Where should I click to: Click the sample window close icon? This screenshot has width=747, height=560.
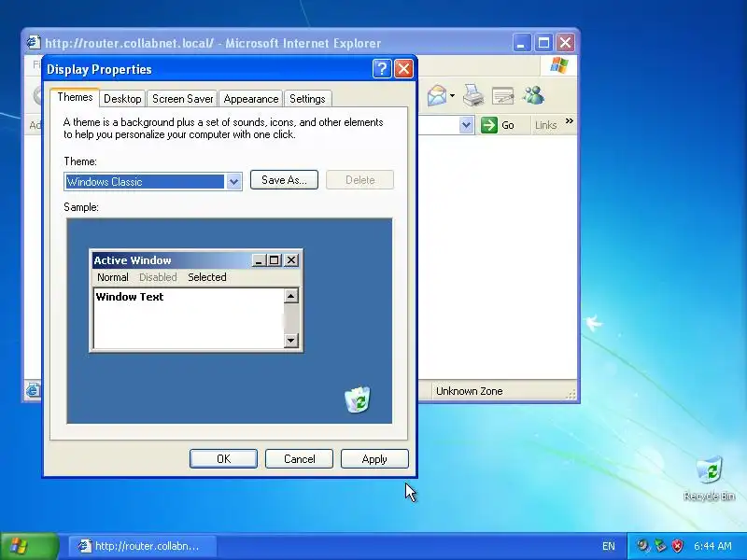291,260
